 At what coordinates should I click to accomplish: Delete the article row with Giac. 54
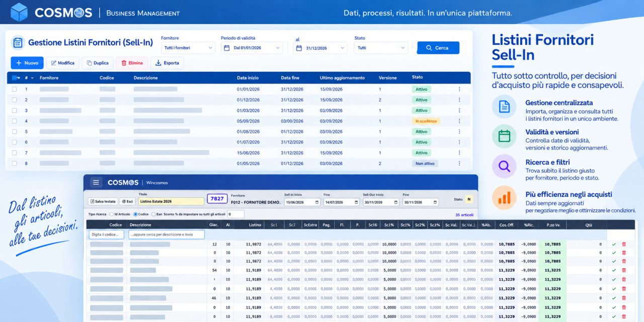(x=624, y=270)
